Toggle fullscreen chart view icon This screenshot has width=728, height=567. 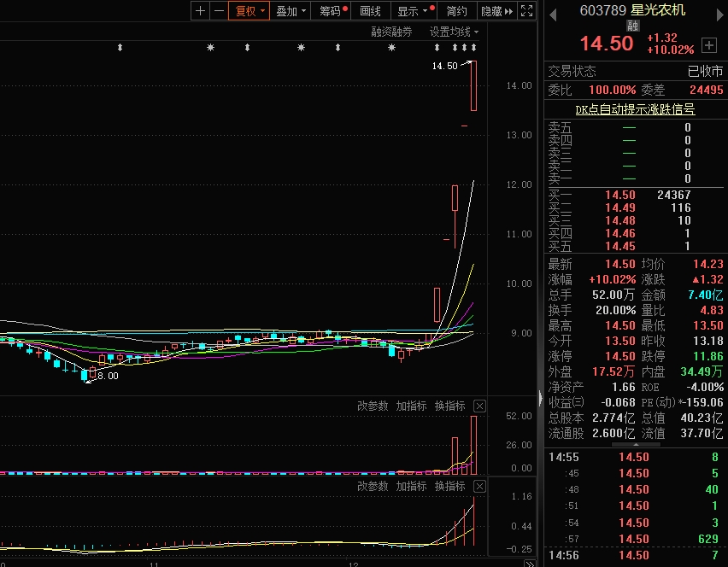[527, 11]
